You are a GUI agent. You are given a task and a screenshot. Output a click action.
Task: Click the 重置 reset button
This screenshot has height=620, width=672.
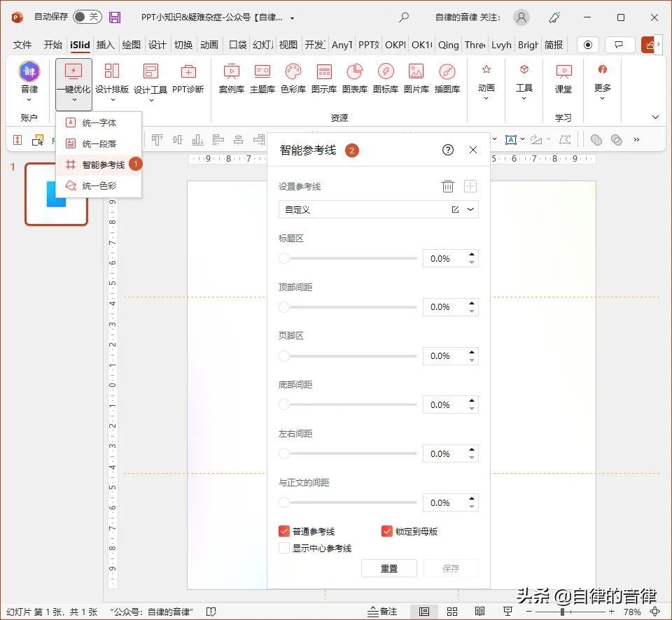389,568
